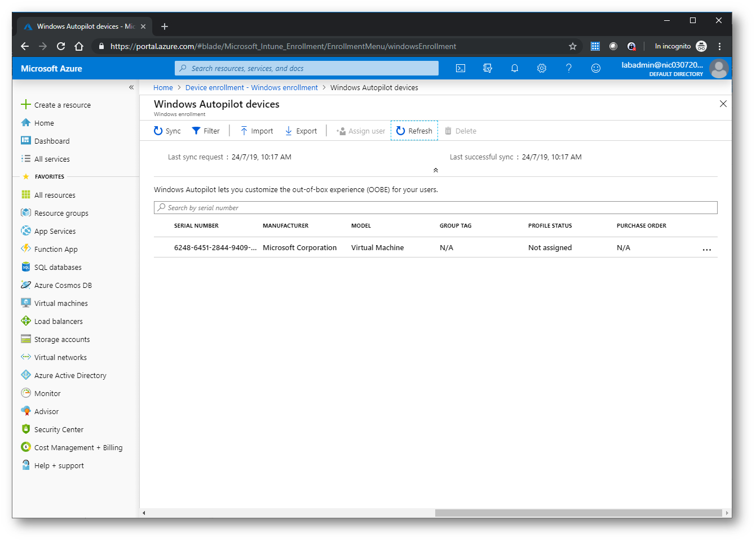The image size is (756, 542).
Task: Click Azure search resources box
Action: pos(307,68)
